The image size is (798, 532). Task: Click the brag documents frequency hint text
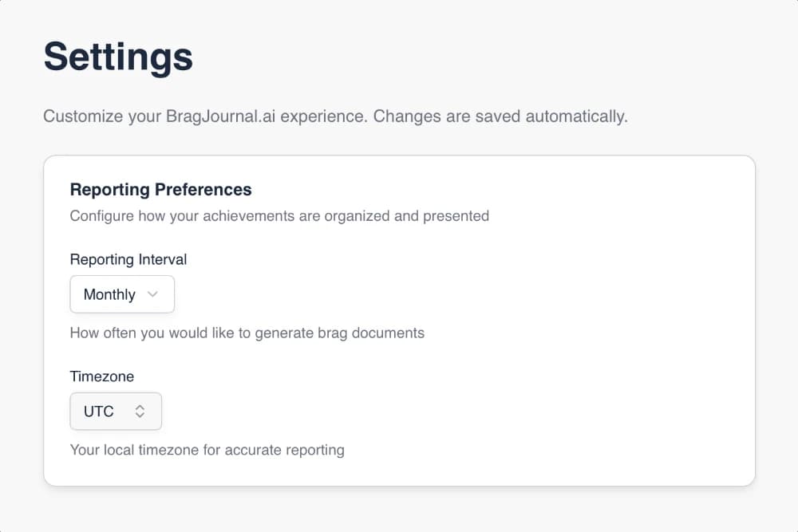pyautogui.click(x=247, y=333)
